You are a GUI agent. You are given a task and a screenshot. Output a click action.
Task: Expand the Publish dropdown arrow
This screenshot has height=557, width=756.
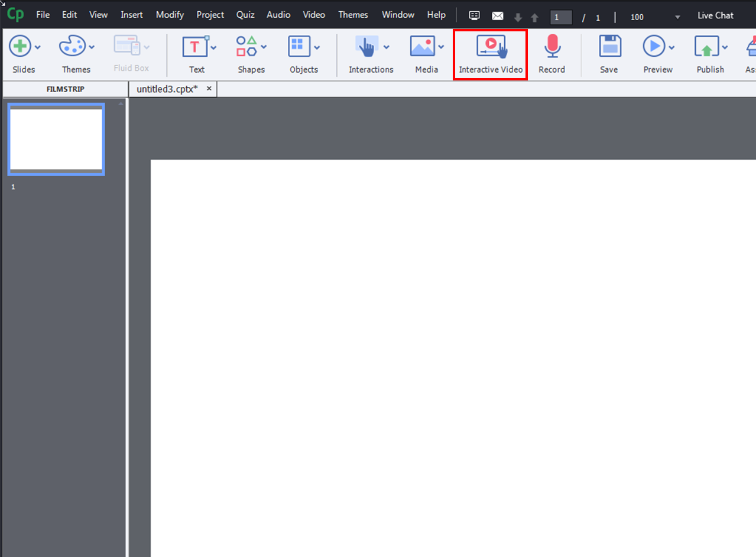point(725,47)
